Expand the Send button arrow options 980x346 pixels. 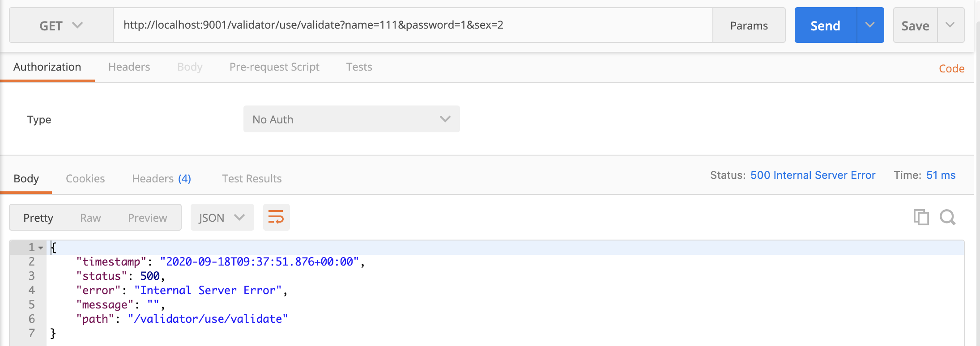pos(870,25)
